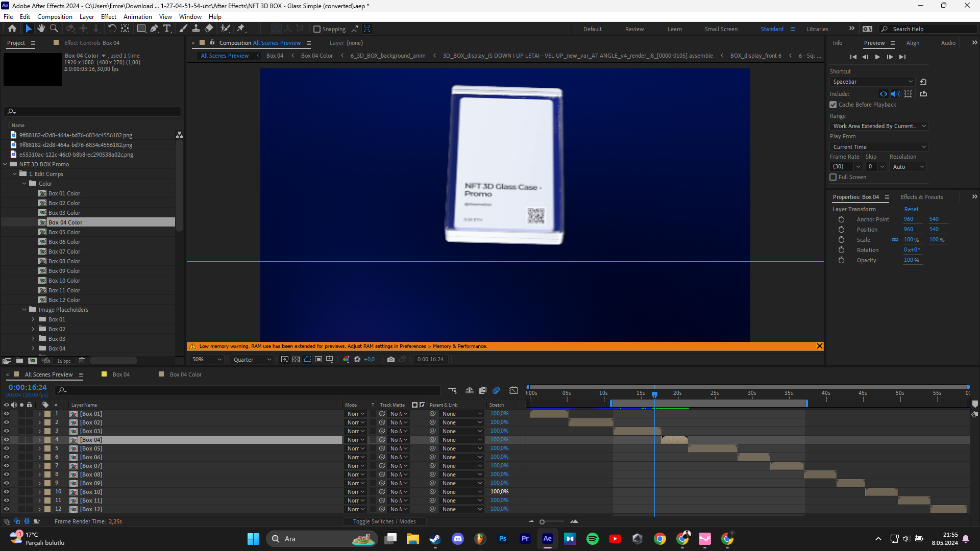Select the Zoom tool magnifier
Viewport: 980px width, 551px height.
pos(54,29)
